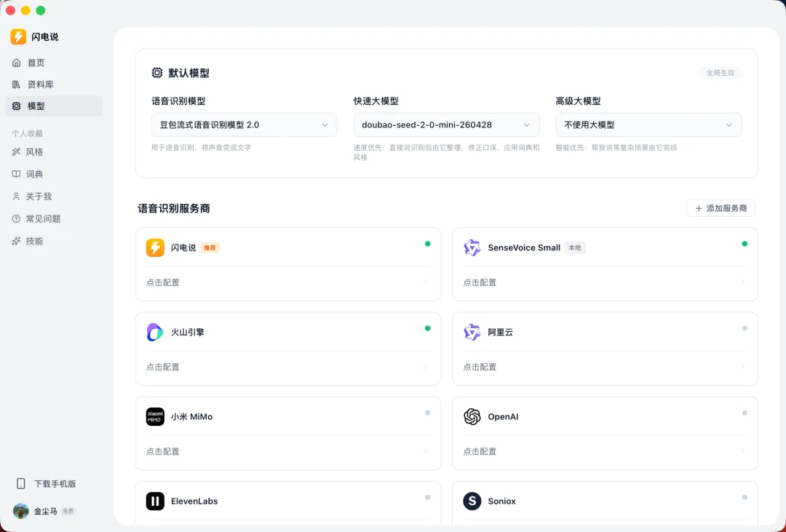Click the 推荐 tag on 闪电说
Screen dimensions: 786x532
[210, 247]
